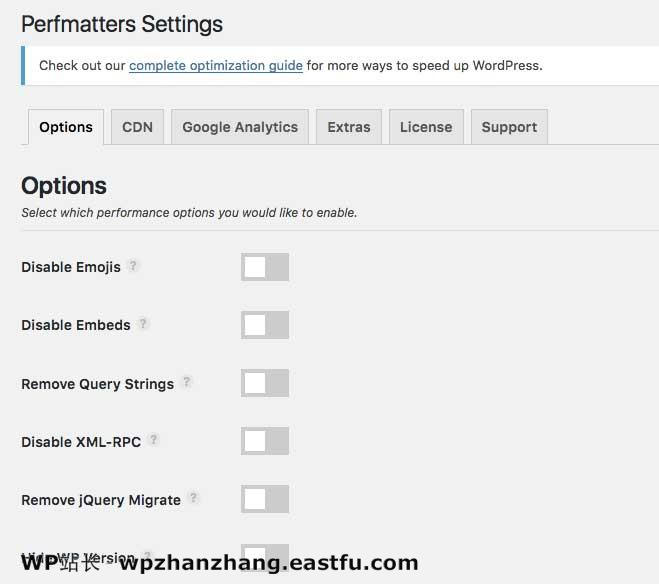Viewport: 659px width, 584px height.
Task: Switch to the Support tab
Action: (509, 127)
